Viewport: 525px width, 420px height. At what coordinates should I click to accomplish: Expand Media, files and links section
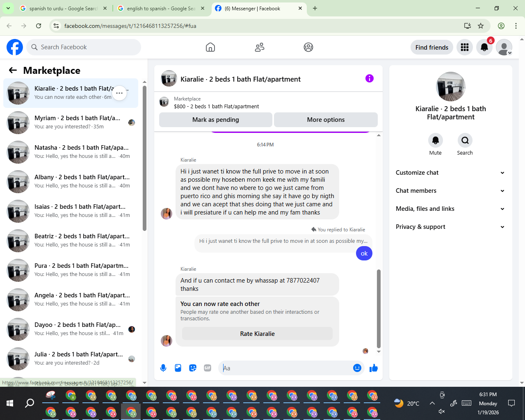450,209
